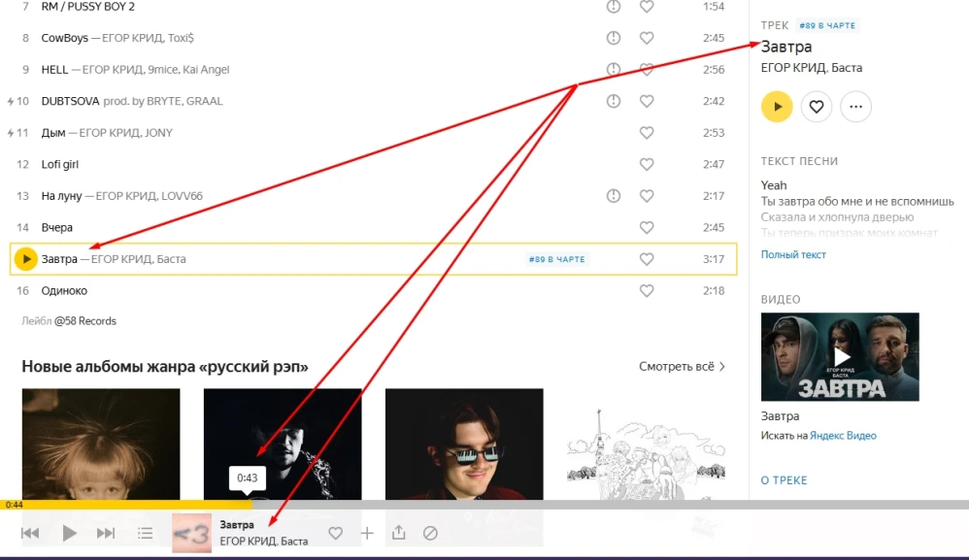Like the track Lofi girl
Image resolution: width=969 pixels, height=560 pixels.
click(647, 164)
